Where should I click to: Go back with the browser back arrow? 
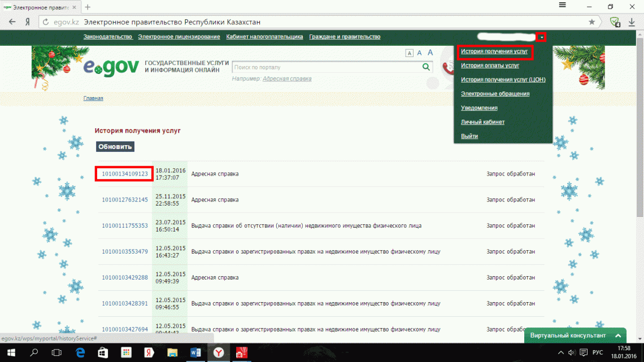[12, 22]
